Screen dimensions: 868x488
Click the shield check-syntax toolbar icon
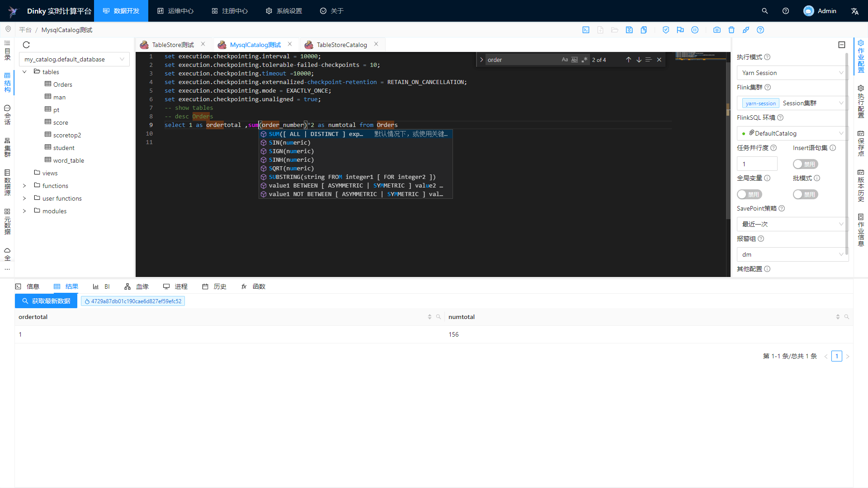point(666,30)
